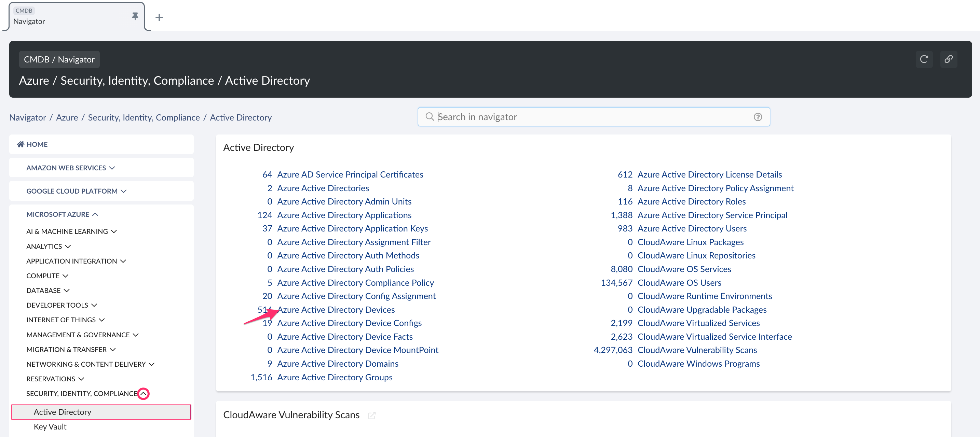Copy the page link using the chain icon
980x437 pixels.
click(x=949, y=59)
